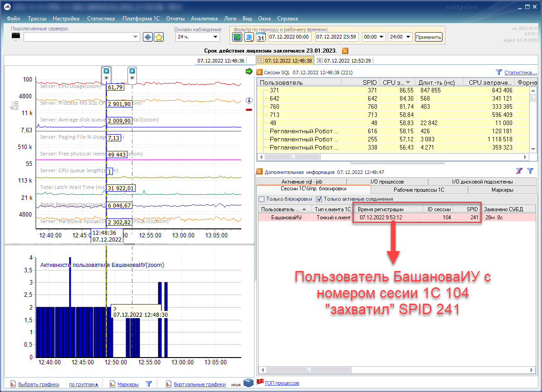Open the Платформа 1С menu
This screenshot has height=392, width=542.
click(x=142, y=19)
